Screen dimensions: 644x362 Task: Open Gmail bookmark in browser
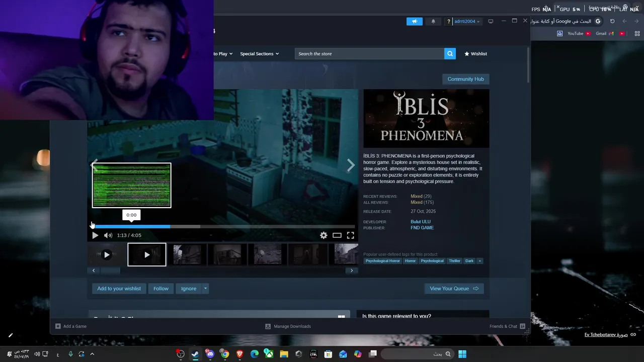[x=605, y=34]
